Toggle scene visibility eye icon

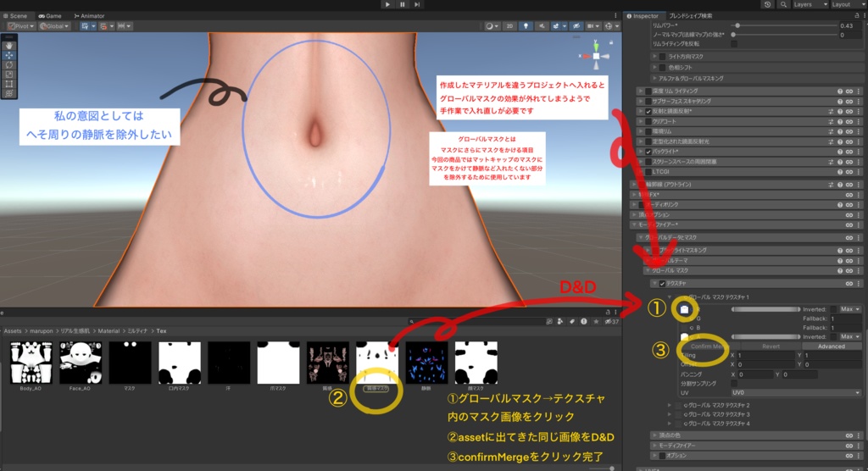click(x=576, y=26)
